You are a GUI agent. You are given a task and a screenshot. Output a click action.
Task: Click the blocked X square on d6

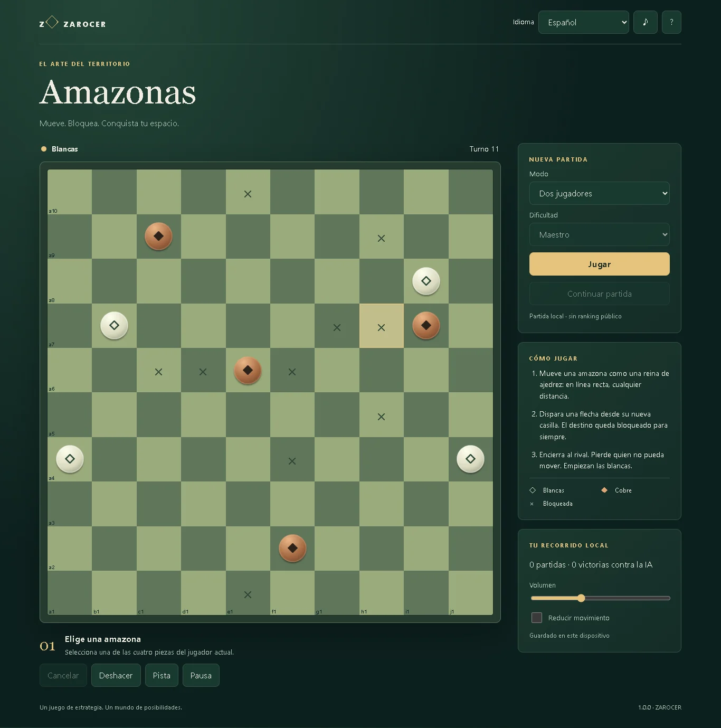203,370
